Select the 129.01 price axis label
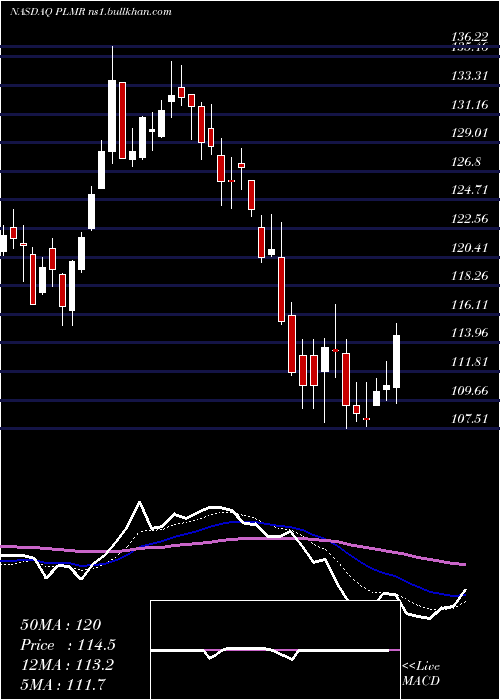Image resolution: width=500 pixels, height=700 pixels. click(x=469, y=133)
